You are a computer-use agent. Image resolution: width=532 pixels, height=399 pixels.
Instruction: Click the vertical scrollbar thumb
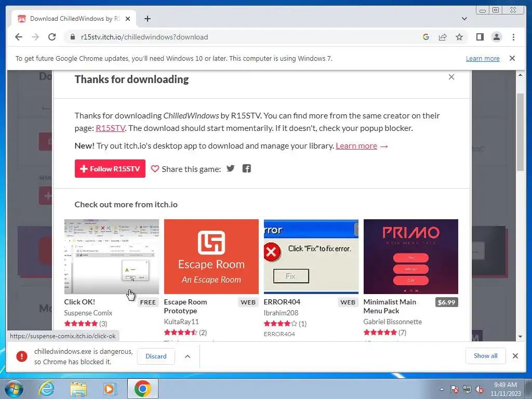[520, 131]
